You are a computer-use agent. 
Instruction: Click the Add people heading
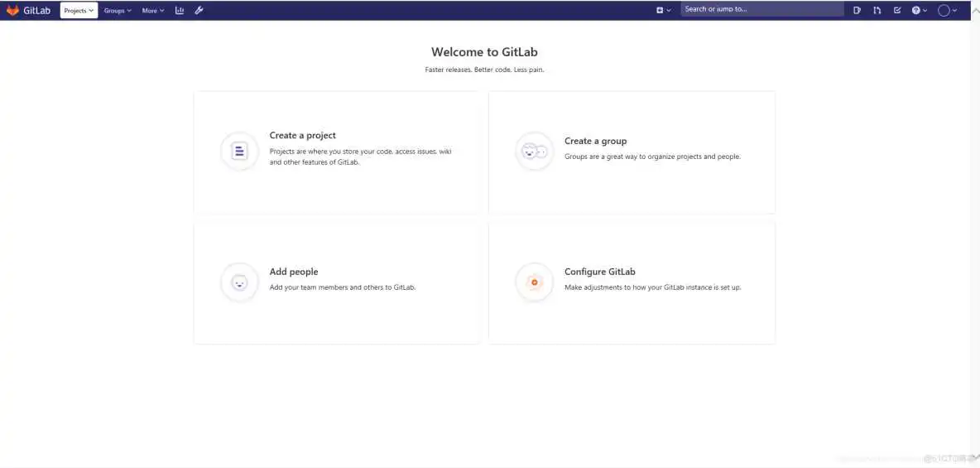294,273
